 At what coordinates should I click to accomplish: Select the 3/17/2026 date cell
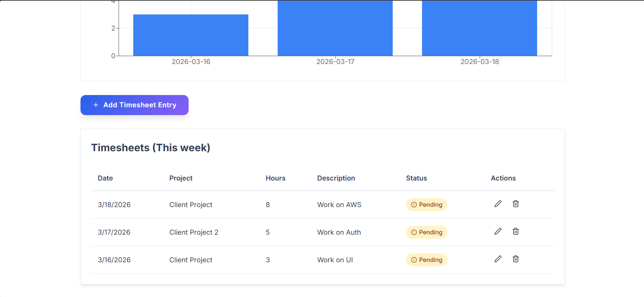114,232
